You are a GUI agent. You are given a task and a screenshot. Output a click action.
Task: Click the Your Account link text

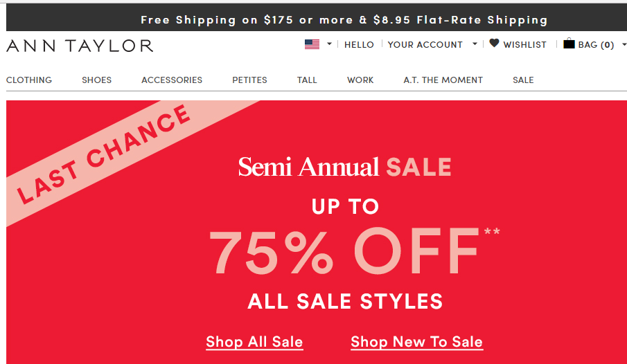[x=425, y=44]
